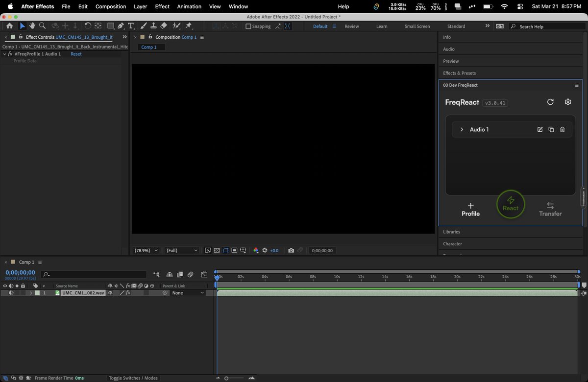Take a snapshot with camera icon
The width and height of the screenshot is (588, 382).
point(291,250)
